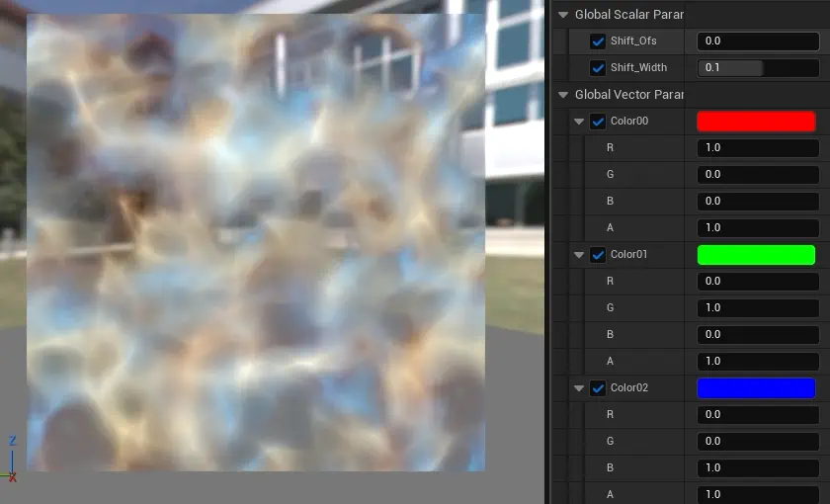Collapse the Global Scalar Parameter section
This screenshot has width=830, height=504.
[x=563, y=15]
